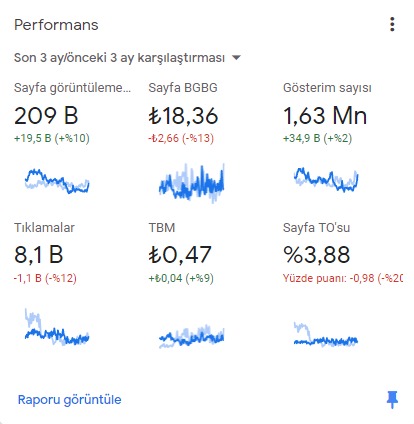This screenshot has width=414, height=424.
Task: Select 'Son 3 ay/önceki 3 ay karşılaştırması' text
Action: tap(119, 58)
